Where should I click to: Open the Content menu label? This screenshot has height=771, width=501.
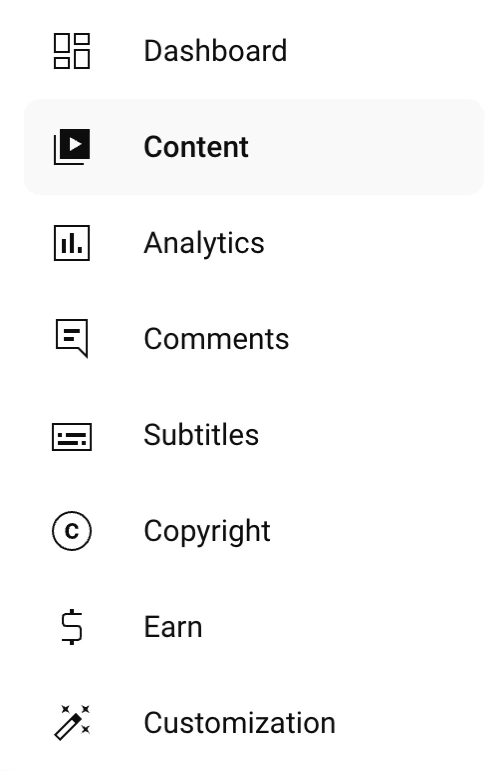(x=196, y=147)
